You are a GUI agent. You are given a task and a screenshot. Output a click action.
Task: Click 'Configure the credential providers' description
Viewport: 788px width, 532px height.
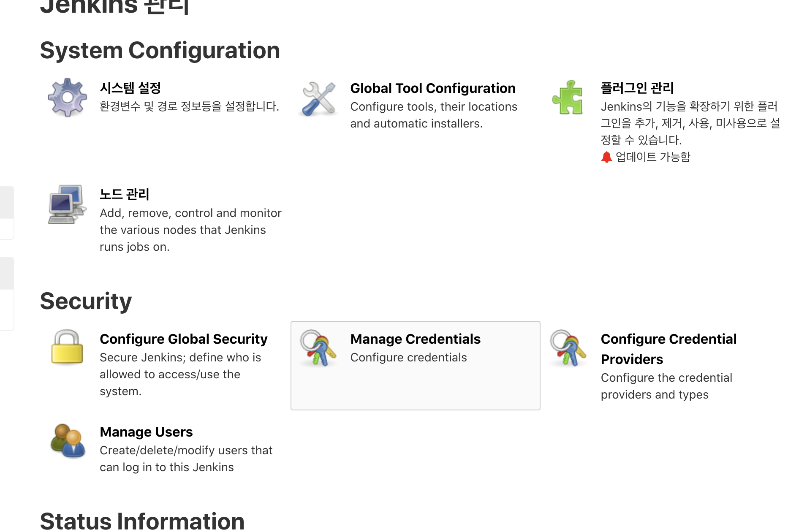click(x=666, y=386)
